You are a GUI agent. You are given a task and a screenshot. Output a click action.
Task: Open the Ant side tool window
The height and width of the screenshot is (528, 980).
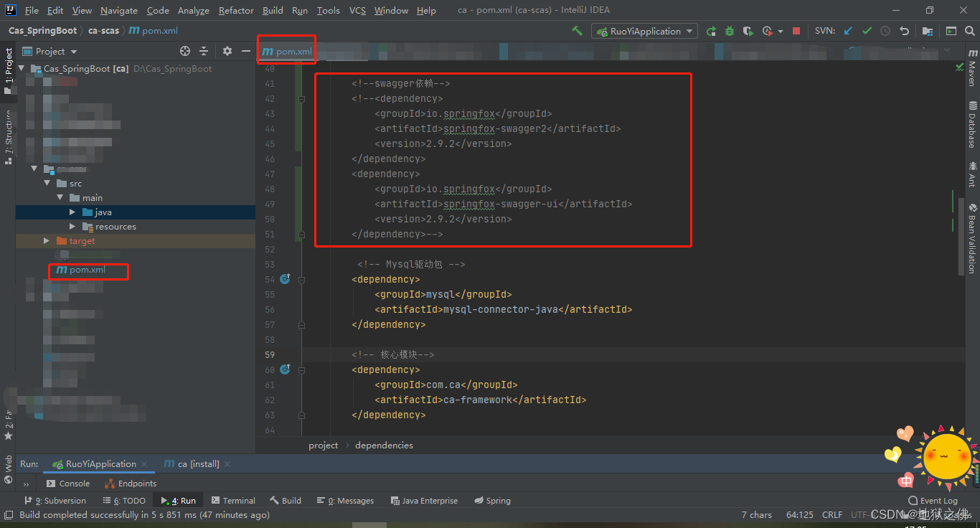click(972, 174)
